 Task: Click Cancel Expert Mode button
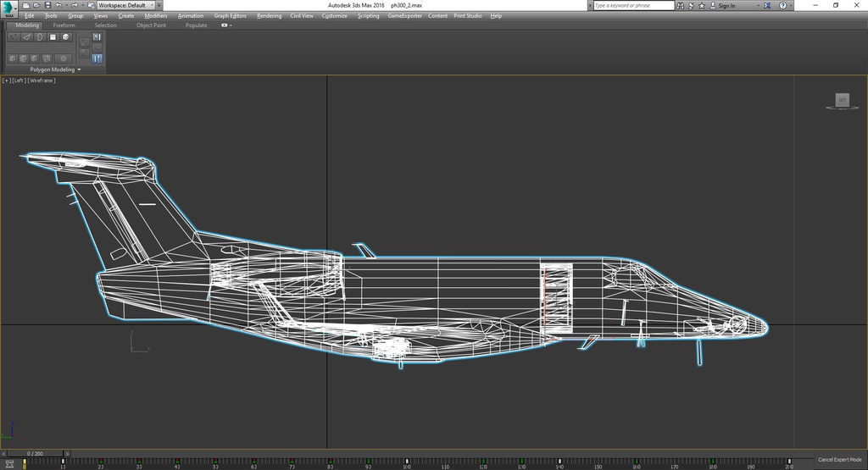(x=839, y=459)
